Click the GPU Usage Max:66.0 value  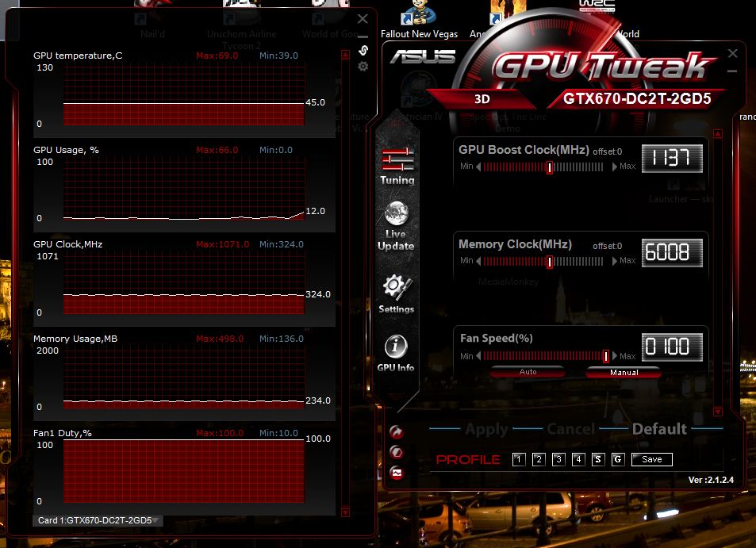click(x=217, y=150)
